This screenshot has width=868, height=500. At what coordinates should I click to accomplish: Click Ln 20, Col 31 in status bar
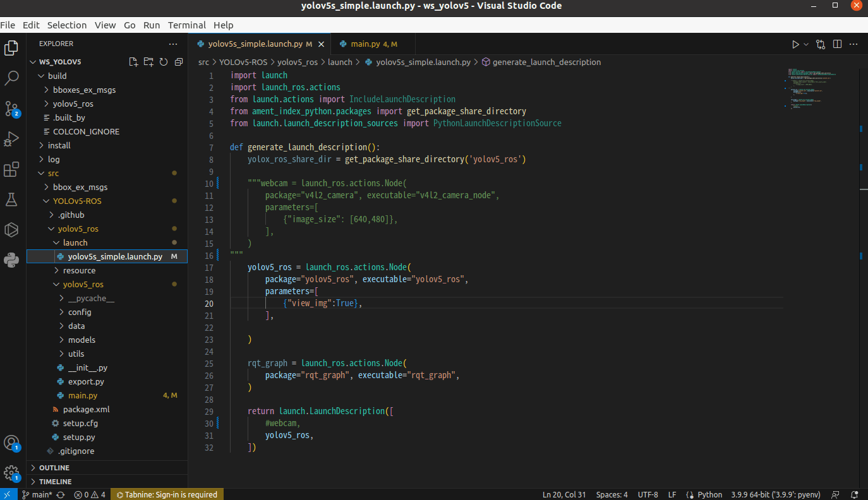(x=564, y=494)
